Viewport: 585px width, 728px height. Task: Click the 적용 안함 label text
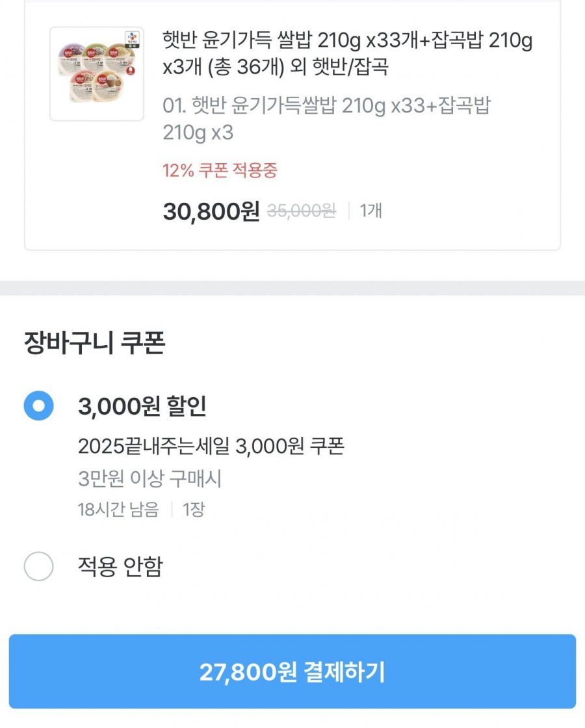click(x=120, y=567)
